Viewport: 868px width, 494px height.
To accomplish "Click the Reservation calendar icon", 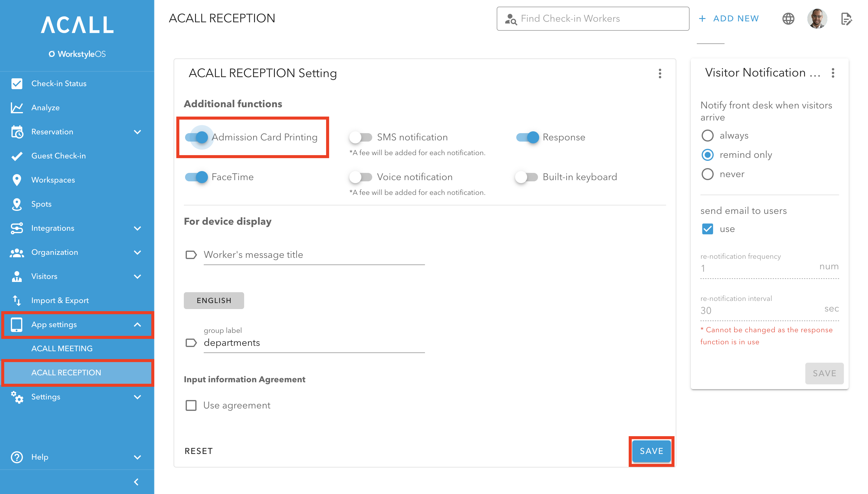I will click(x=17, y=132).
